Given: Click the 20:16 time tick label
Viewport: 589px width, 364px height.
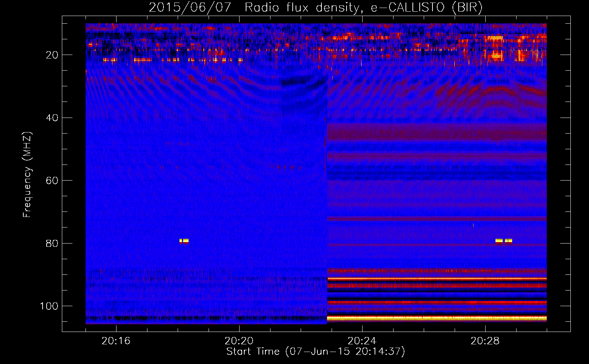Looking at the screenshot, I should (116, 341).
